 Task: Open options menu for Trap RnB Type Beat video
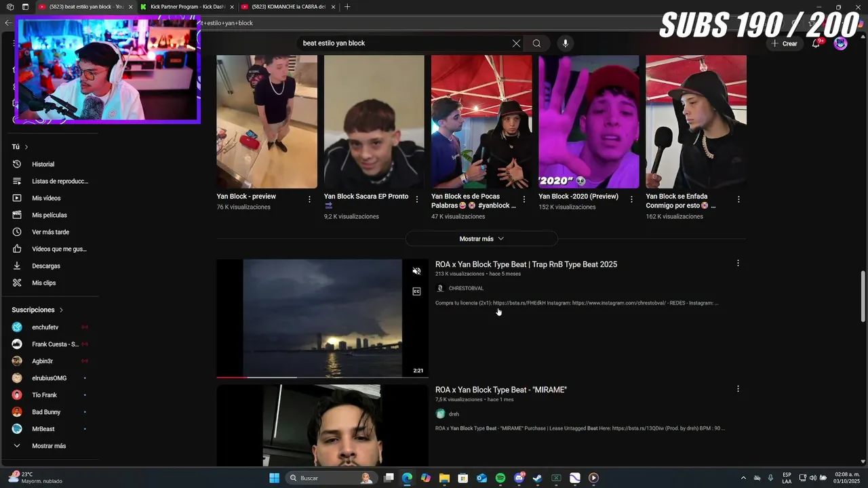738,263
